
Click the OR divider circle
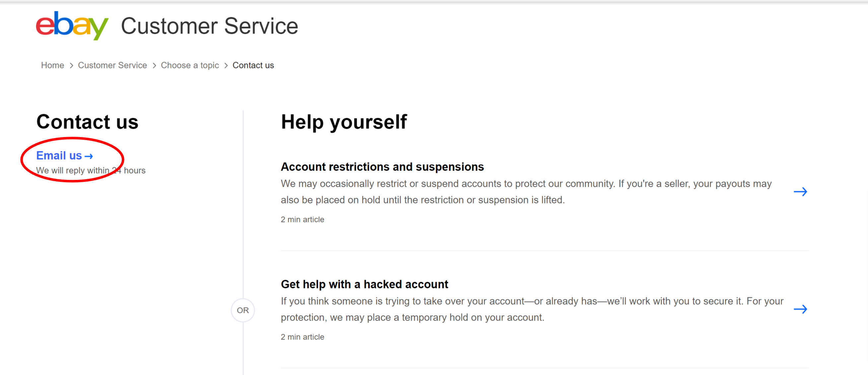(x=242, y=310)
